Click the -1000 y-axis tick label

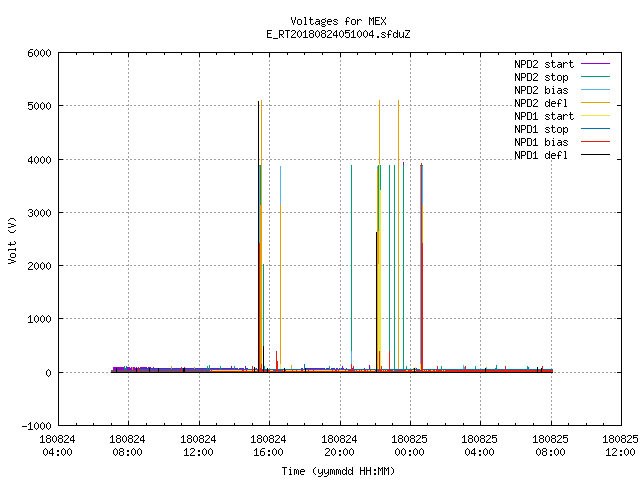tap(36, 426)
